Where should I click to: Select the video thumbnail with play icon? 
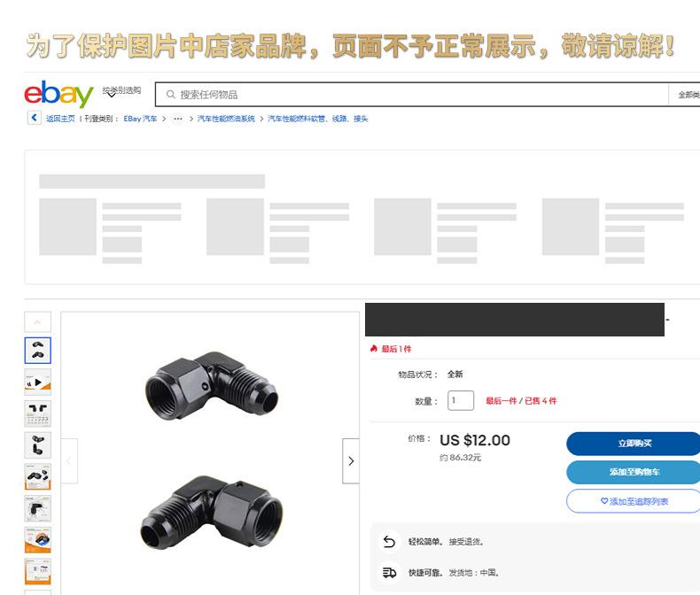point(38,382)
